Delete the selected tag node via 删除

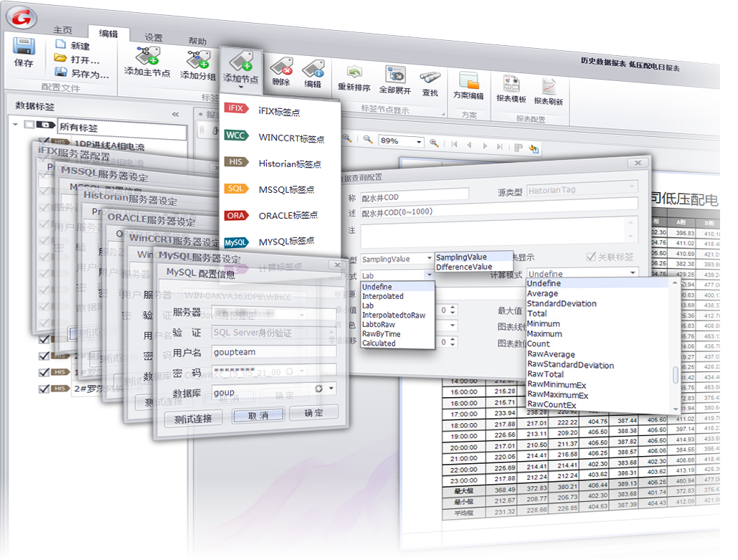(x=281, y=72)
